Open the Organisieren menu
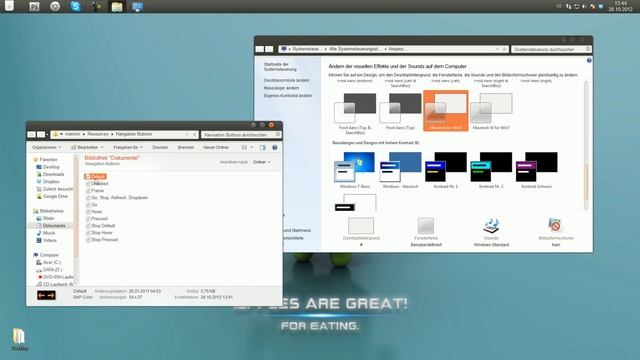640x360 pixels. 46,147
